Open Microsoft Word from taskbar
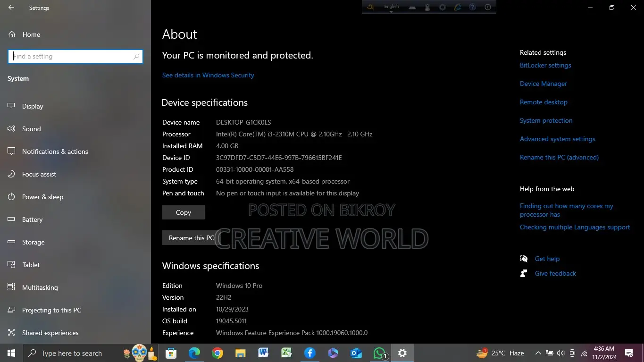Image resolution: width=644 pixels, height=362 pixels. (x=263, y=353)
